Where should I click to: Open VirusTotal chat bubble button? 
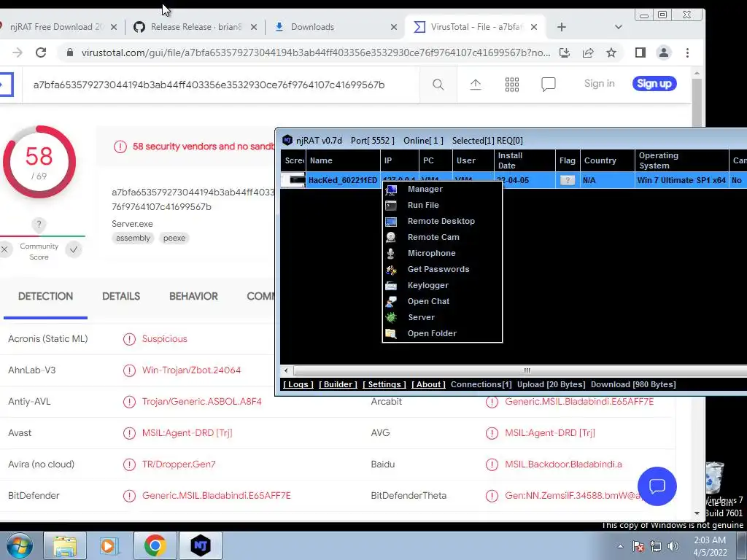[x=657, y=486]
